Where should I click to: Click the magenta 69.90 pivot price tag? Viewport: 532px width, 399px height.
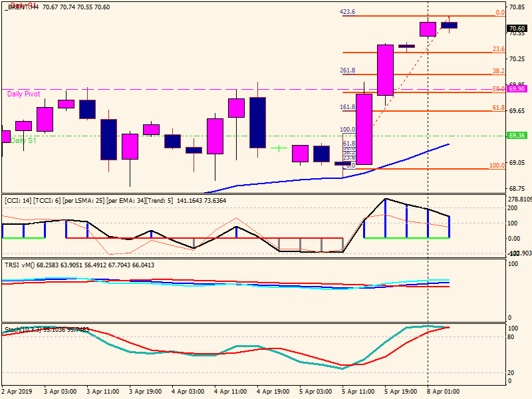(517, 88)
